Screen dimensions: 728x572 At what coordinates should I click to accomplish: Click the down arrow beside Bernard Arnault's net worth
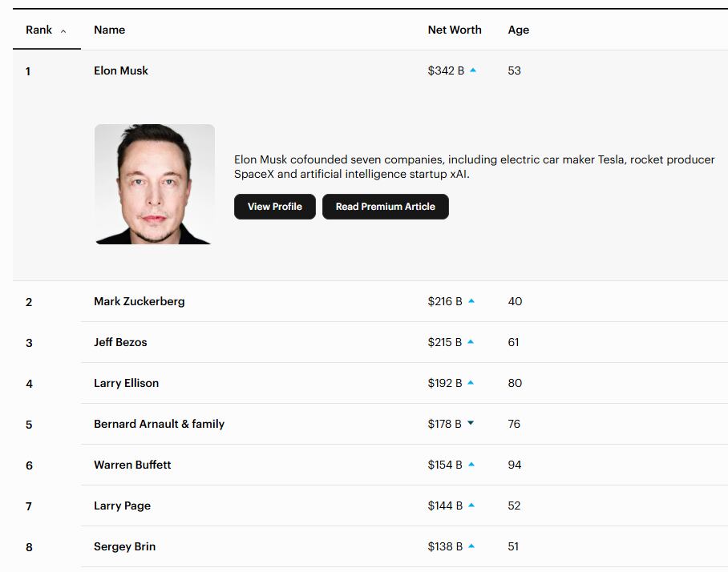point(471,424)
